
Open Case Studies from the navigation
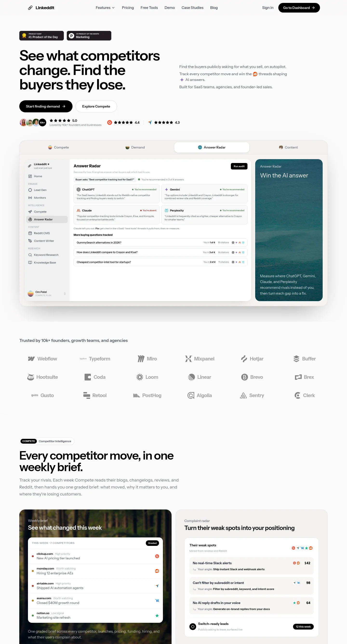pos(192,8)
